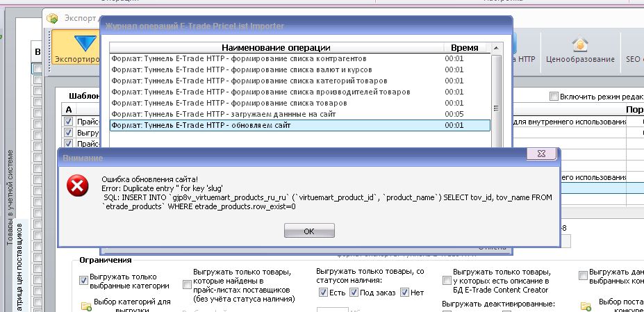Viewport: 644px width, 312px height.
Task: Click the Наименование операции column header
Action: [276, 47]
